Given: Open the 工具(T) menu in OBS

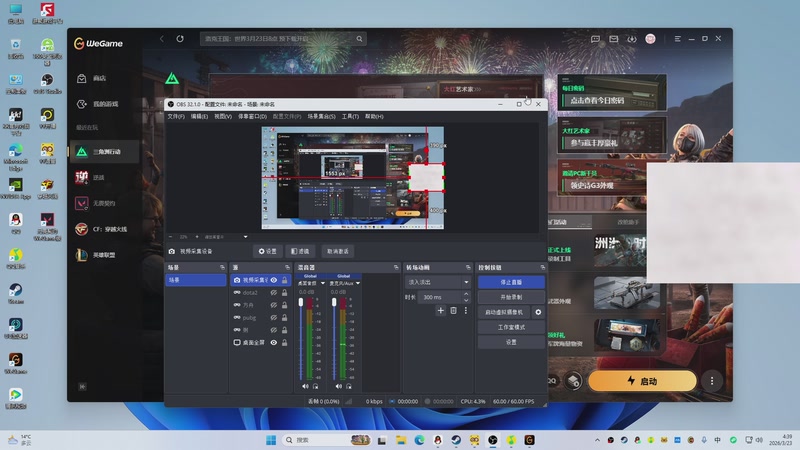Looking at the screenshot, I should coord(350,116).
